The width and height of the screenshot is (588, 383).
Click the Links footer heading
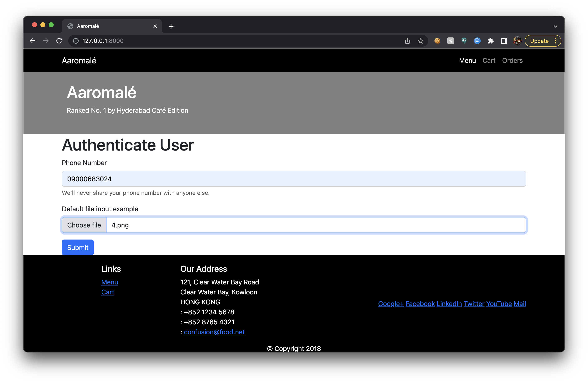111,269
